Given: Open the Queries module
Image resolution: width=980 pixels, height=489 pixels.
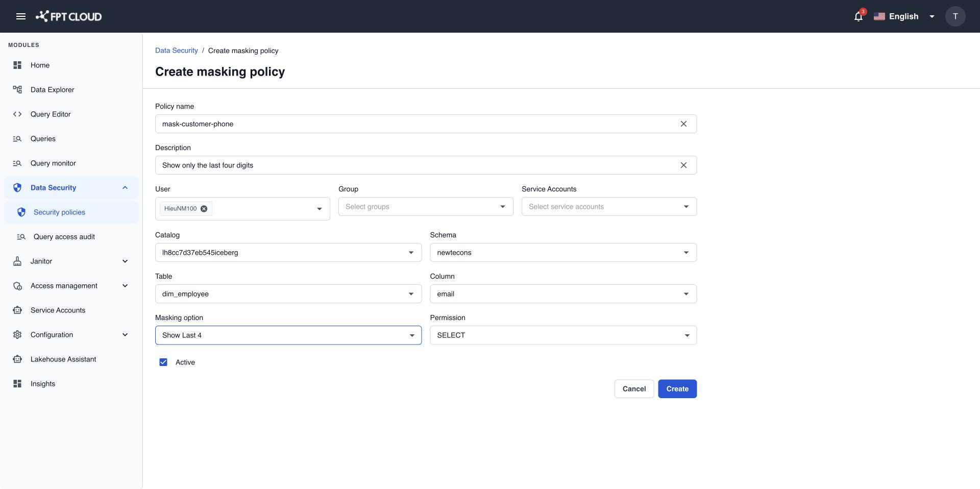Looking at the screenshot, I should point(71,139).
